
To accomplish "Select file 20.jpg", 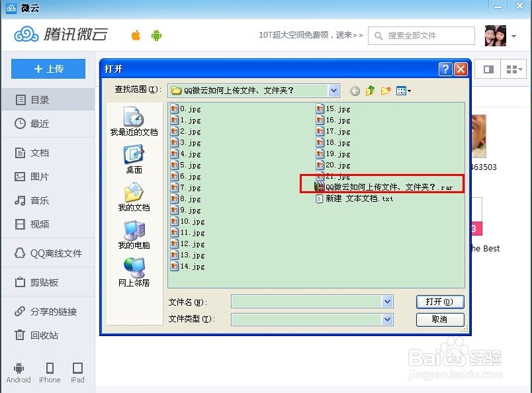I will (333, 165).
